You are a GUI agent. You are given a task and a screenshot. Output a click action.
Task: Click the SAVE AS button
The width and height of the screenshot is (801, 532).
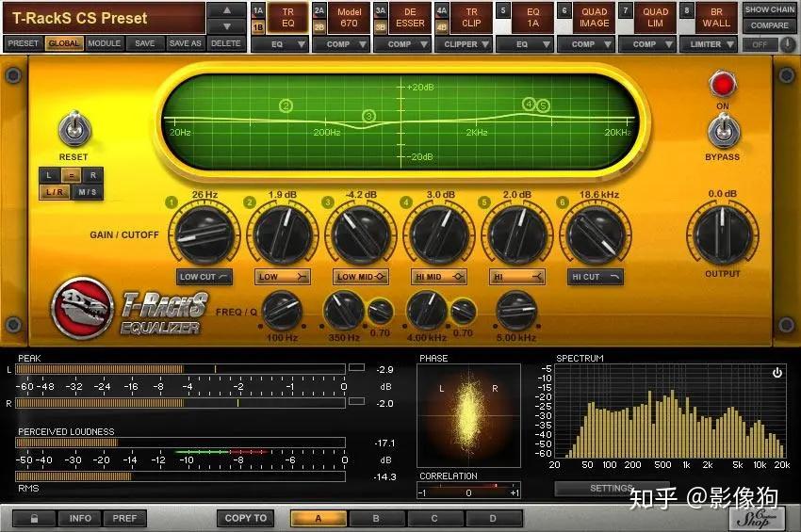[x=185, y=44]
